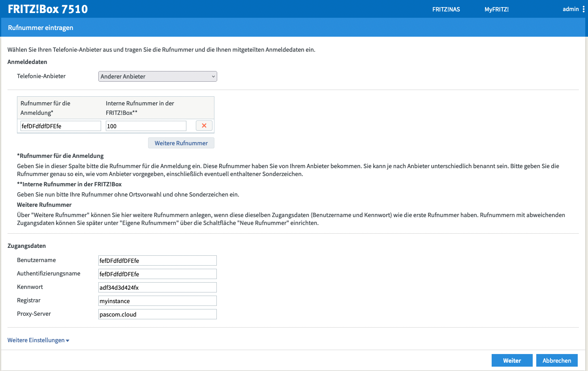Click the Benutzername label
The width and height of the screenshot is (588, 371).
[x=36, y=260]
